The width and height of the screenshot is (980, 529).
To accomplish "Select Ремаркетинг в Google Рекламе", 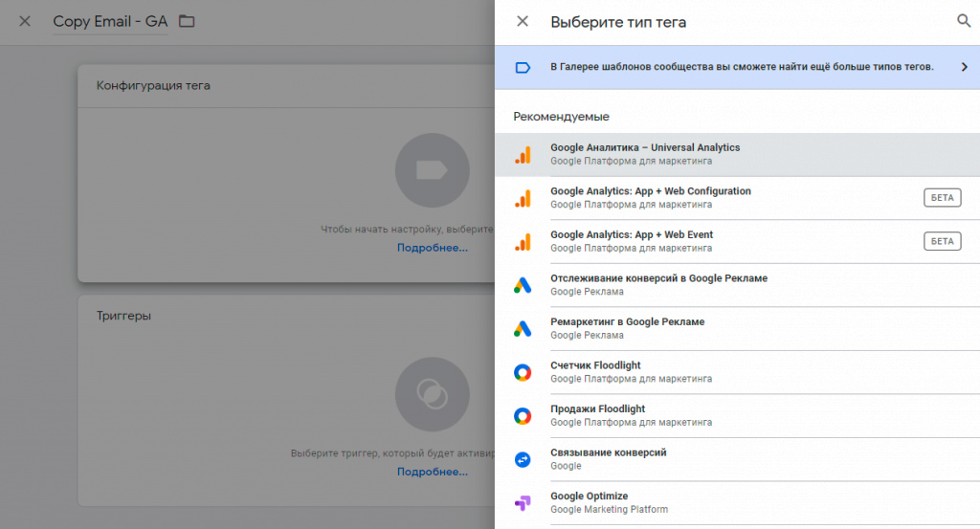I will [x=738, y=328].
